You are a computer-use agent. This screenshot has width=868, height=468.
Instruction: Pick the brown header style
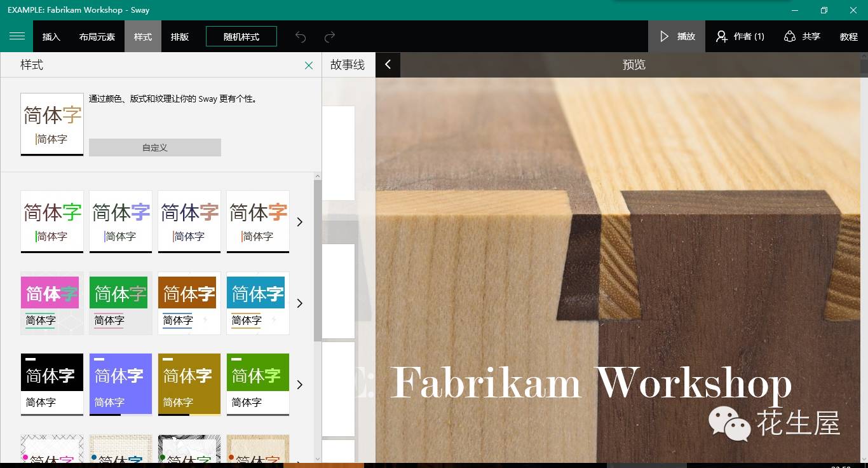[x=189, y=303]
